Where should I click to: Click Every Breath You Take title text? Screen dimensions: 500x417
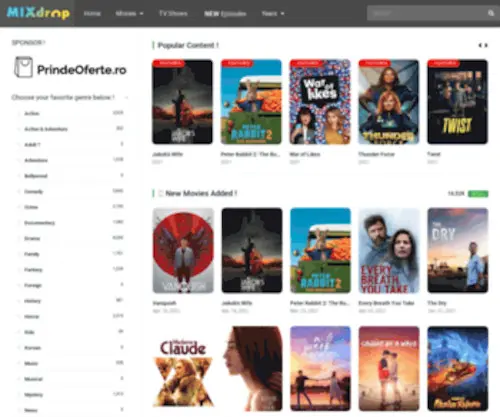pos(386,303)
